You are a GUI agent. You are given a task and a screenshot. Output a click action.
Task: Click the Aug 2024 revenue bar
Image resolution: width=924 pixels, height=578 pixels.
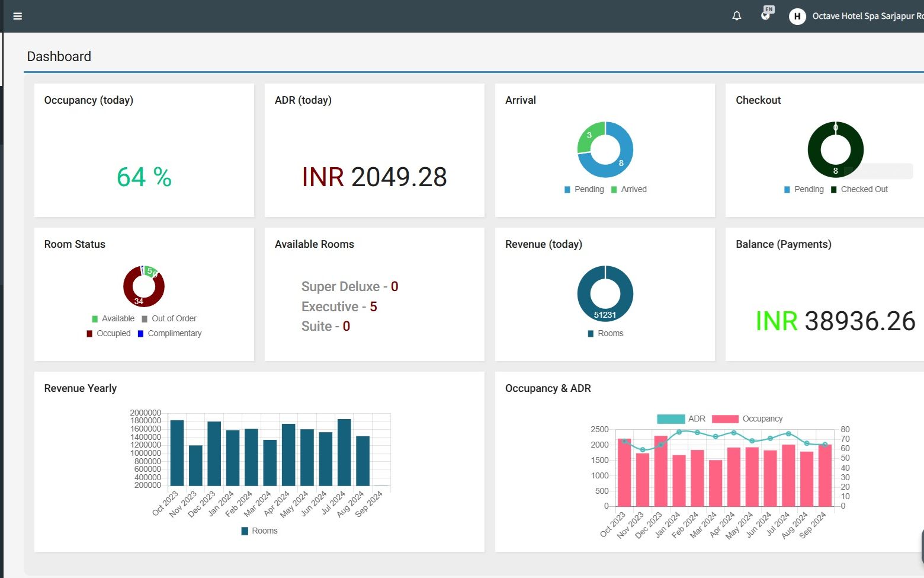click(x=362, y=461)
